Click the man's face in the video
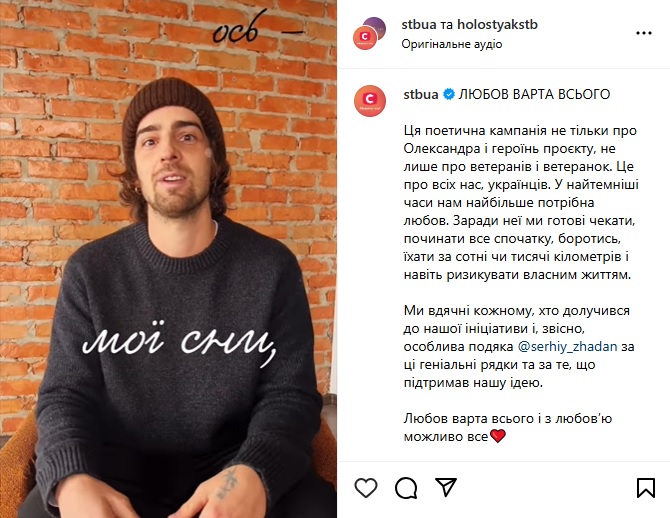 pos(177,165)
